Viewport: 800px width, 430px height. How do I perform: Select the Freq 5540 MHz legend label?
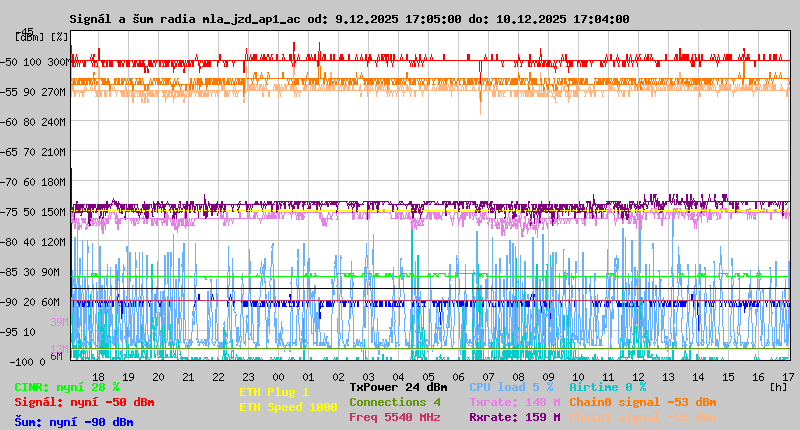[394, 417]
